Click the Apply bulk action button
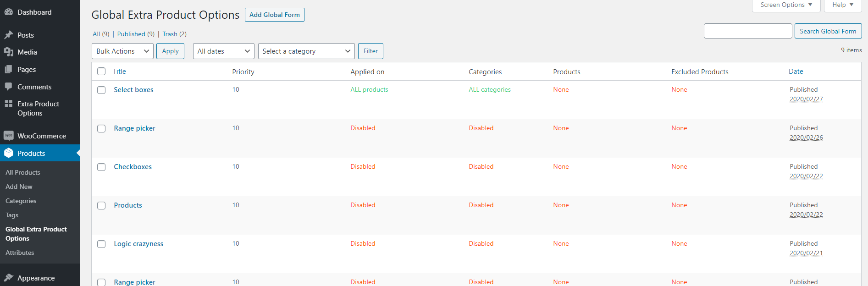 click(x=170, y=51)
